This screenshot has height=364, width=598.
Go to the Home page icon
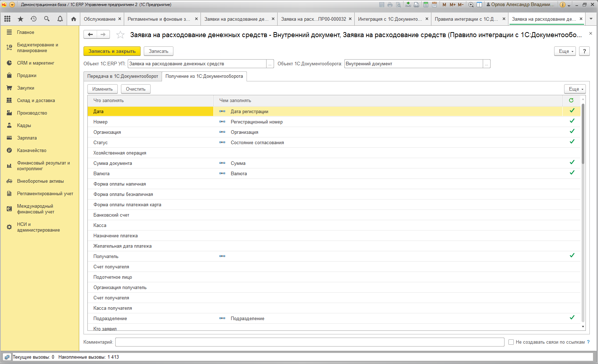[x=74, y=19]
